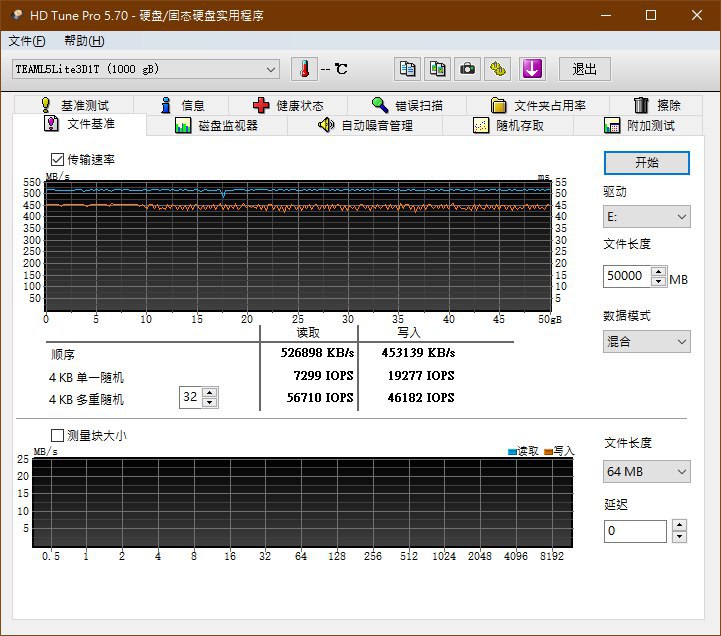Switch to the 文件夹占用率 tab
Viewport: 721px width, 636px height.
(538, 105)
